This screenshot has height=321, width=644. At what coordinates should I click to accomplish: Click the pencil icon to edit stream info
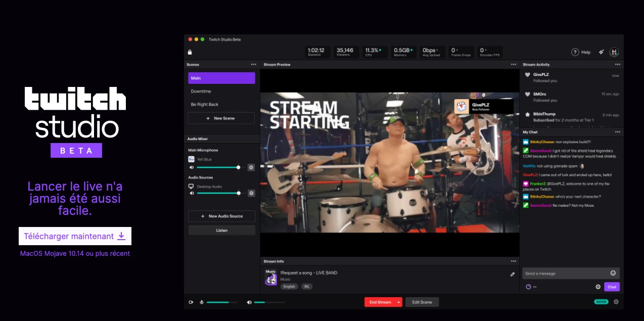[513, 274]
